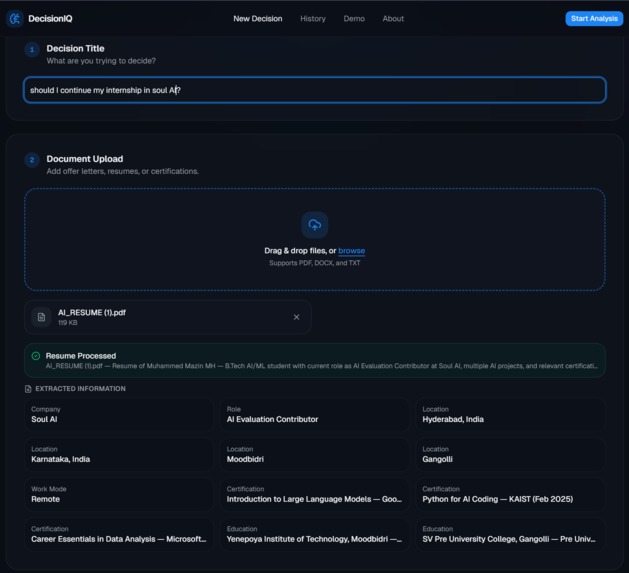Click the DecisionIQ logo icon
The height and width of the screenshot is (573, 629).
(15, 18)
